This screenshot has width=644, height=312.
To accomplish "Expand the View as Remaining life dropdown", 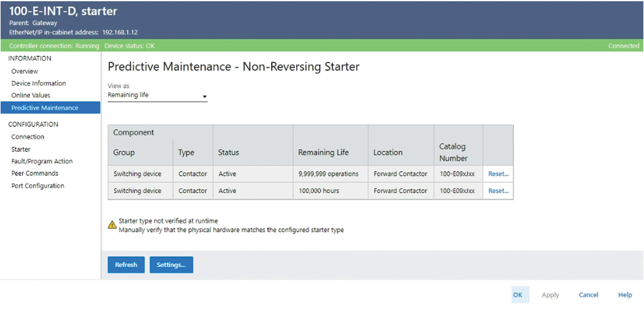I will (x=158, y=96).
